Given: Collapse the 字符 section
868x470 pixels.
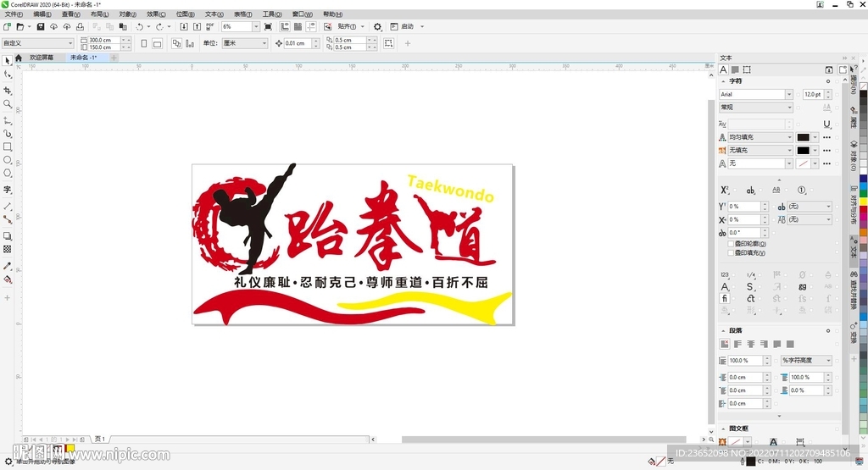Looking at the screenshot, I should [x=723, y=81].
